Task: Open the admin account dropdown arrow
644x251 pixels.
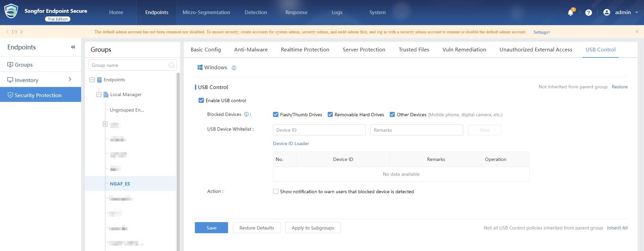Action: [637, 12]
